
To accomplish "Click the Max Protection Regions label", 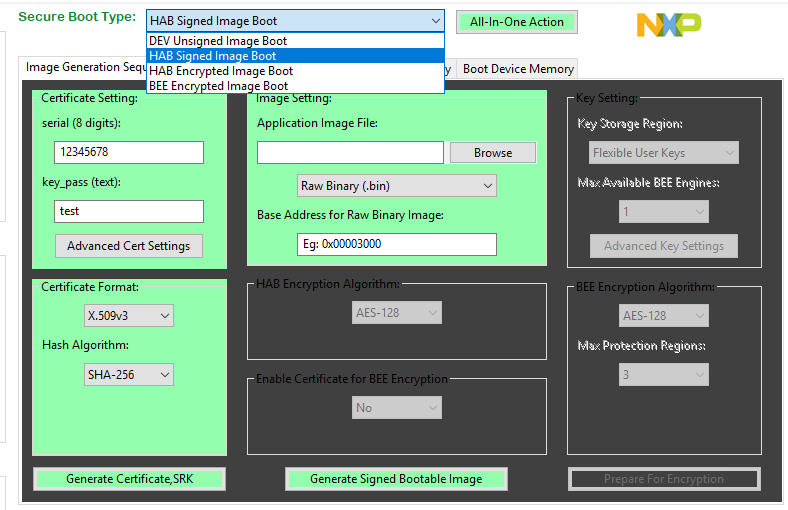I will pyautogui.click(x=641, y=346).
